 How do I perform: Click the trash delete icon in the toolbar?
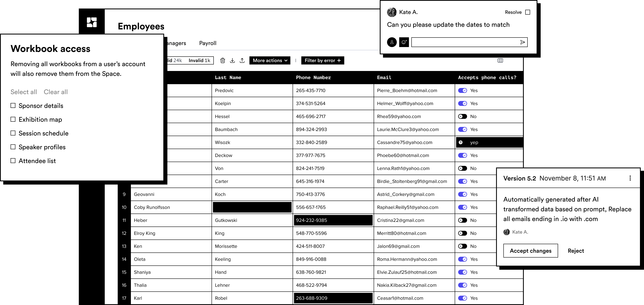223,60
